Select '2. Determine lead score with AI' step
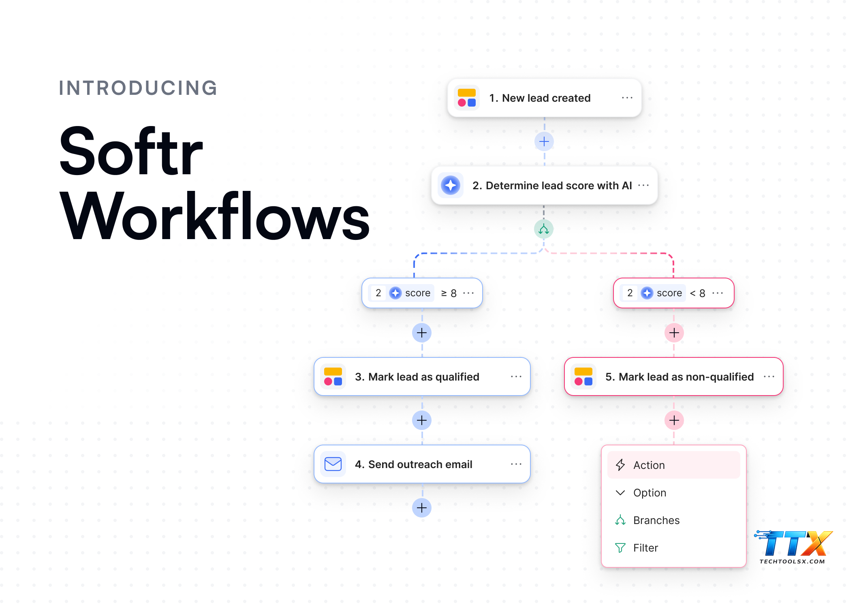This screenshot has height=616, width=859. tap(544, 185)
